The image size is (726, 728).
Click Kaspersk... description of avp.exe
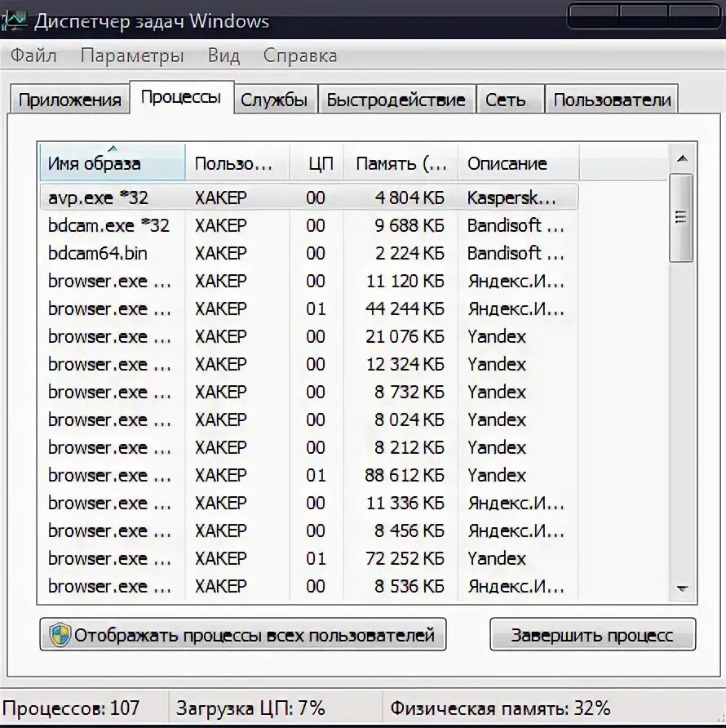(511, 198)
